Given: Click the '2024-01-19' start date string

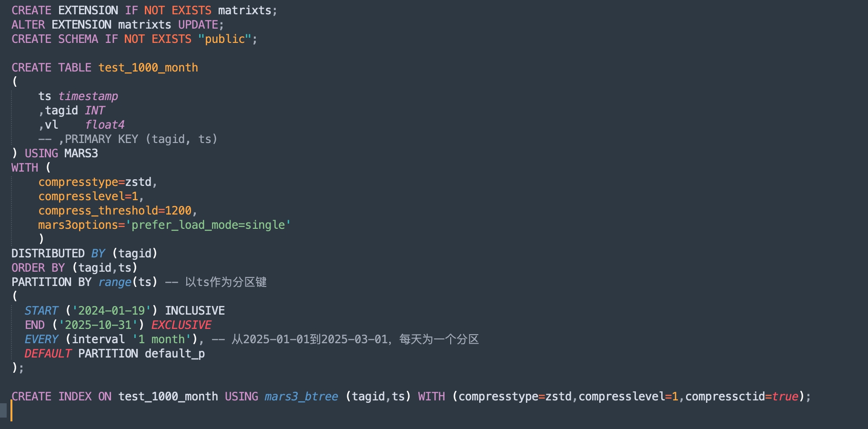Looking at the screenshot, I should [x=111, y=311].
